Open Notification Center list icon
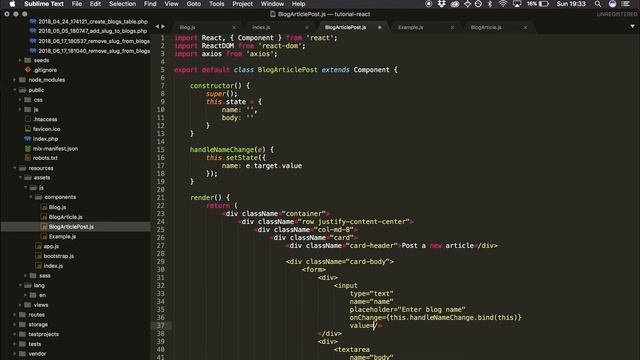This screenshot has width=640, height=360. click(625, 4)
